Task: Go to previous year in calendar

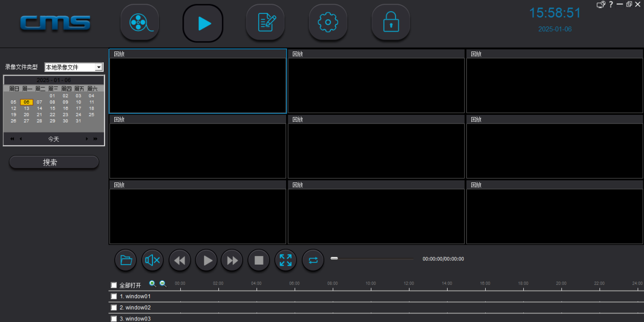Action: click(x=12, y=139)
